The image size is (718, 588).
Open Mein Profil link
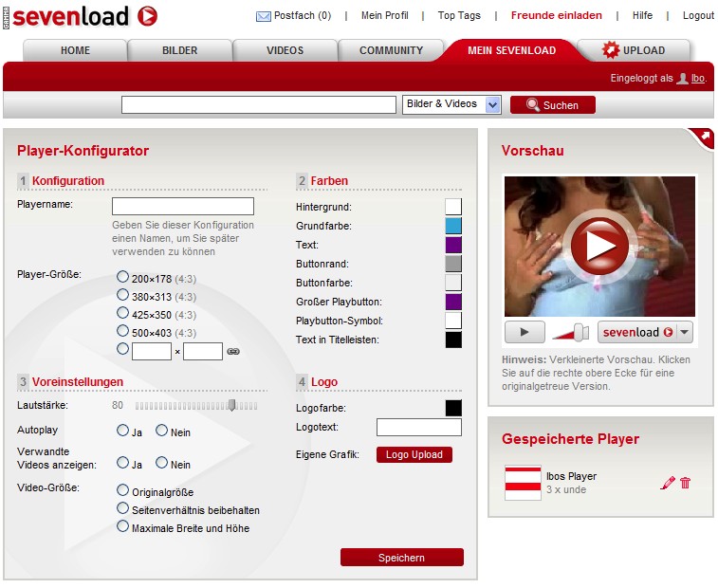[x=385, y=15]
